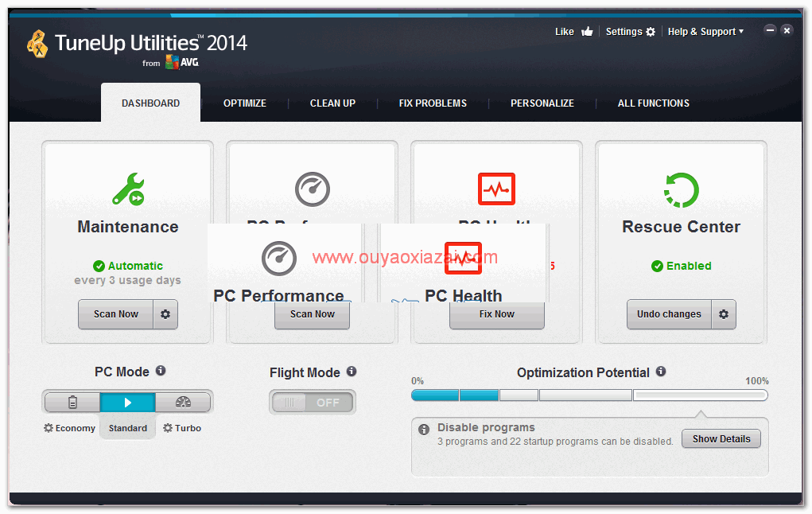Switch PC Mode to Turbo speedometer option
This screenshot has width=812, height=514.
183,403
